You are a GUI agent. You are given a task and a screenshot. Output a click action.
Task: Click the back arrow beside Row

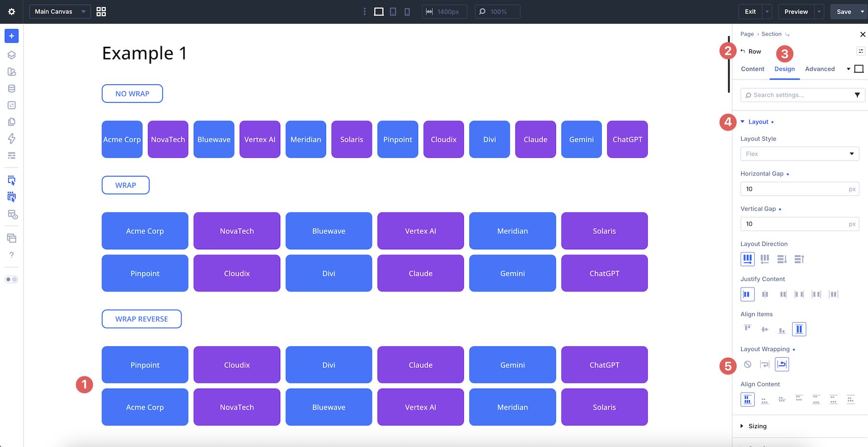(x=743, y=51)
